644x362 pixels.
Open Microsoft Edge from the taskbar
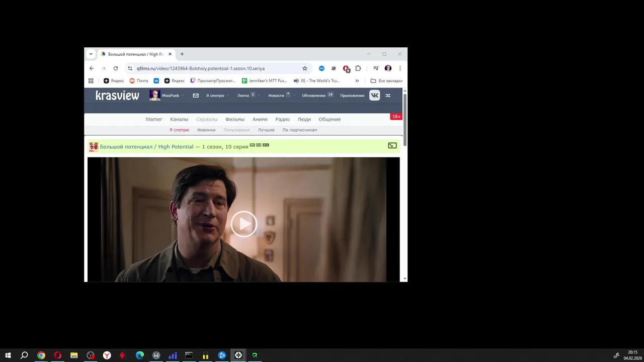140,355
